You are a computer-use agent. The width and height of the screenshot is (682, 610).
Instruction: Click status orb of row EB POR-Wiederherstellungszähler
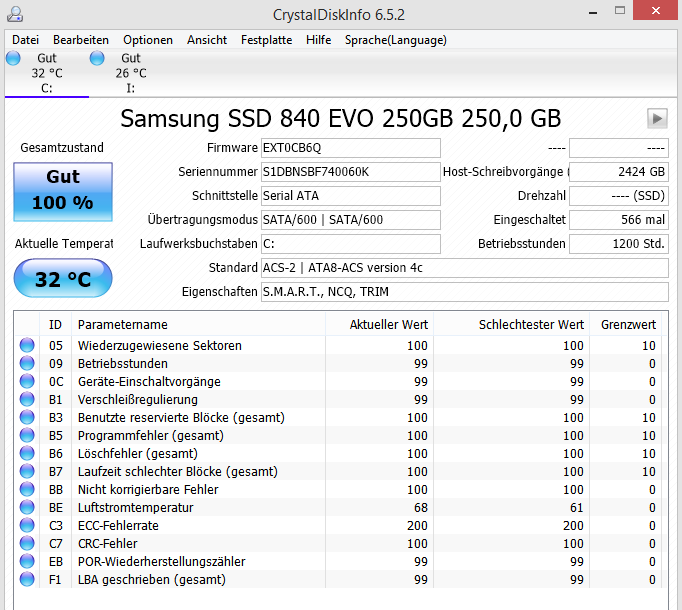27,562
